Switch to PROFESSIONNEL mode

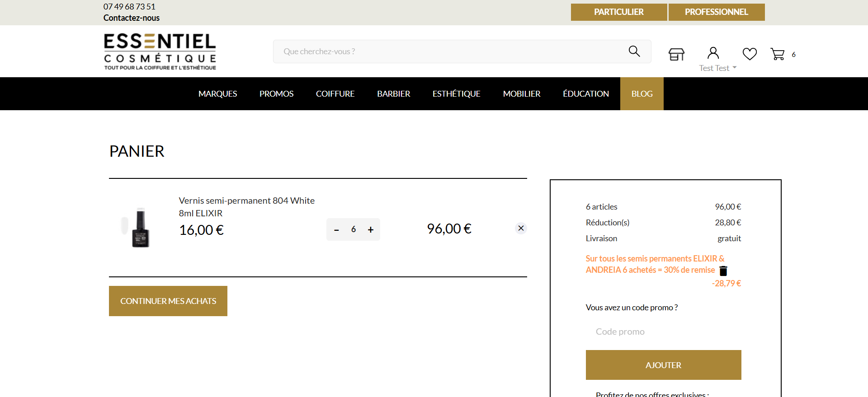pos(717,12)
